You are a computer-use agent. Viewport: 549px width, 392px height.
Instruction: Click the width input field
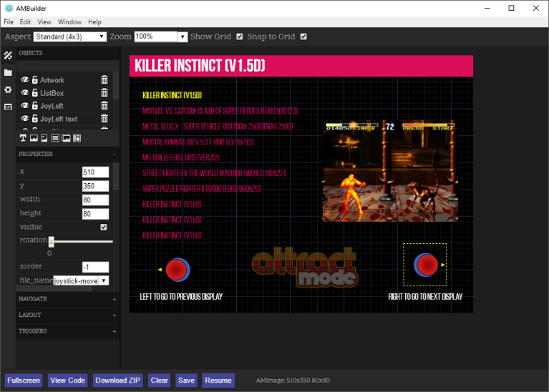coord(96,200)
